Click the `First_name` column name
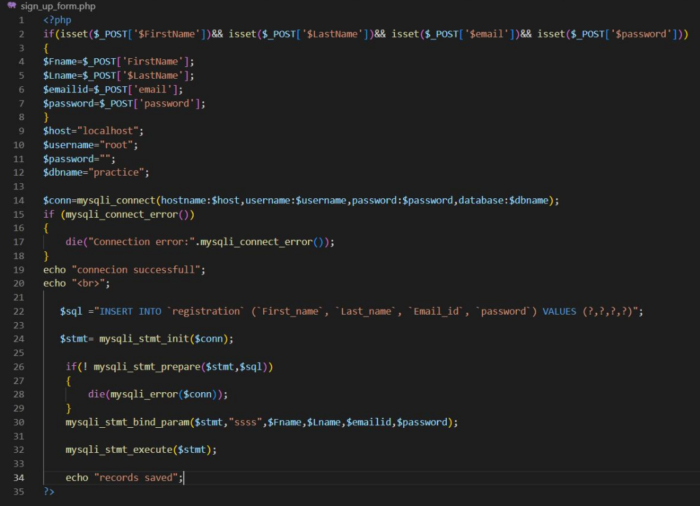Viewport: 700px width, 506px height. [x=290, y=311]
